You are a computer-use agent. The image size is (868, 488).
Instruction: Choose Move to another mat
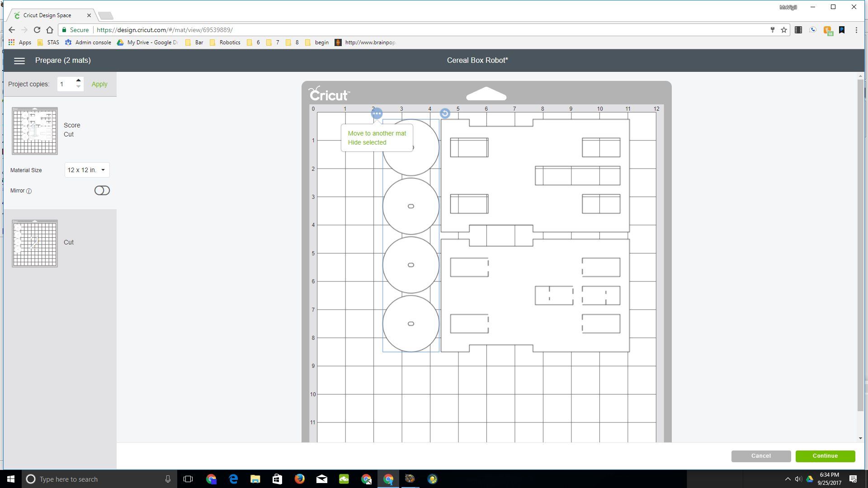[x=377, y=133]
